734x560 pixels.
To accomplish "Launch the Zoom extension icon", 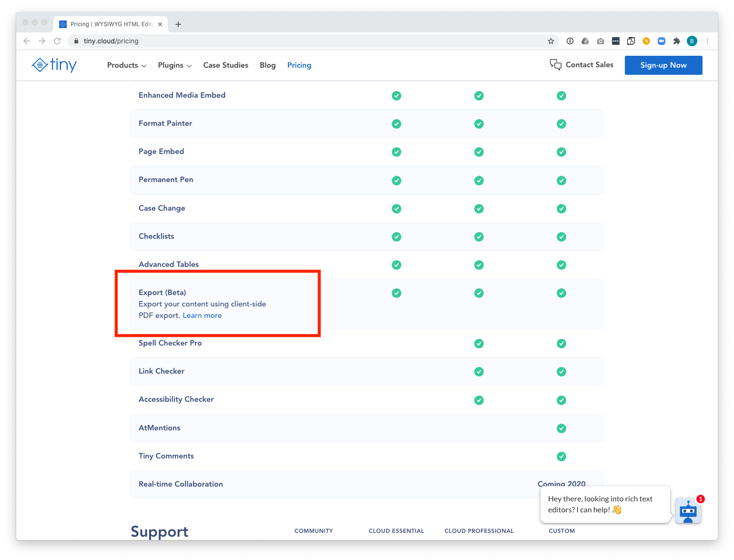I will (662, 41).
